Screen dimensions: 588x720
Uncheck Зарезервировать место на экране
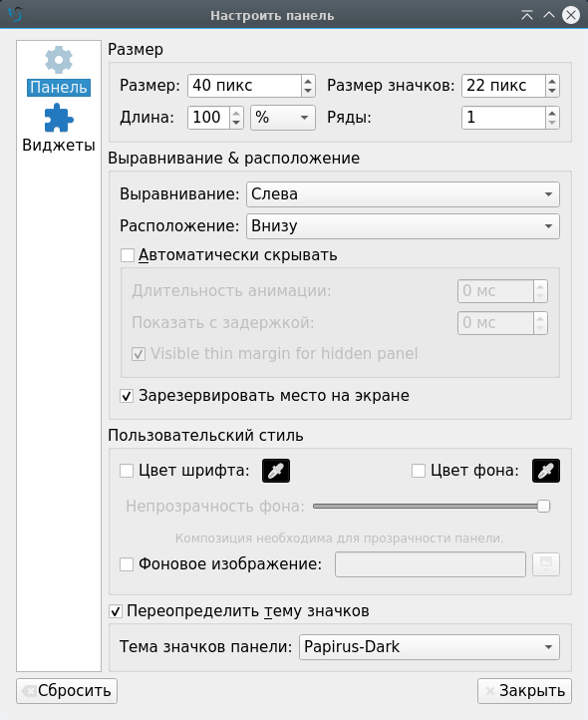[127, 396]
